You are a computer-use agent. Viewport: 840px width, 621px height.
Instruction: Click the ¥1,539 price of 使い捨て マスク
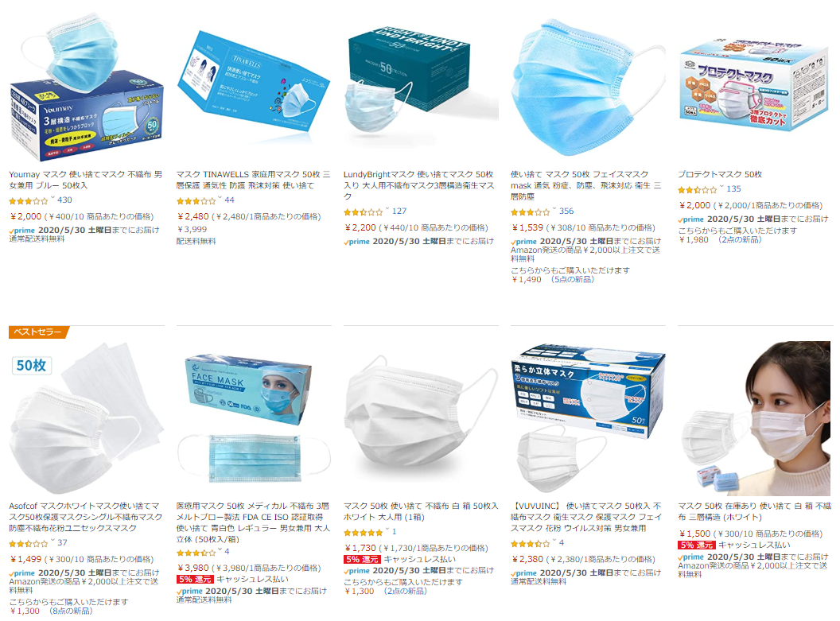[527, 227]
